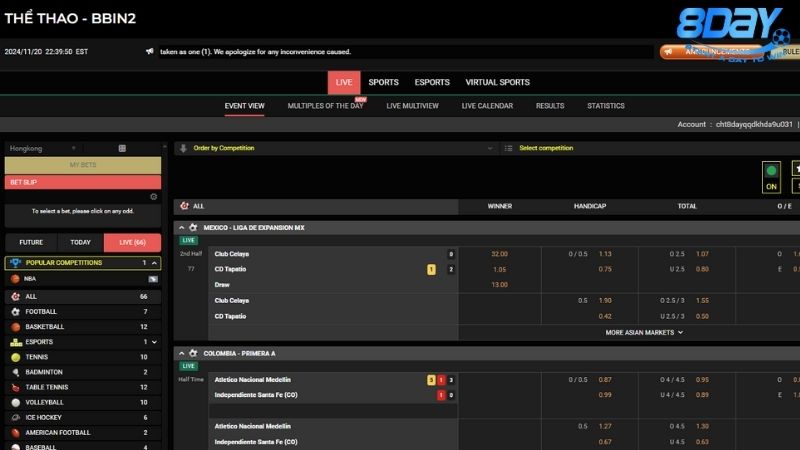Switch to the LIVE main tab
The width and height of the screenshot is (800, 450).
(344, 83)
